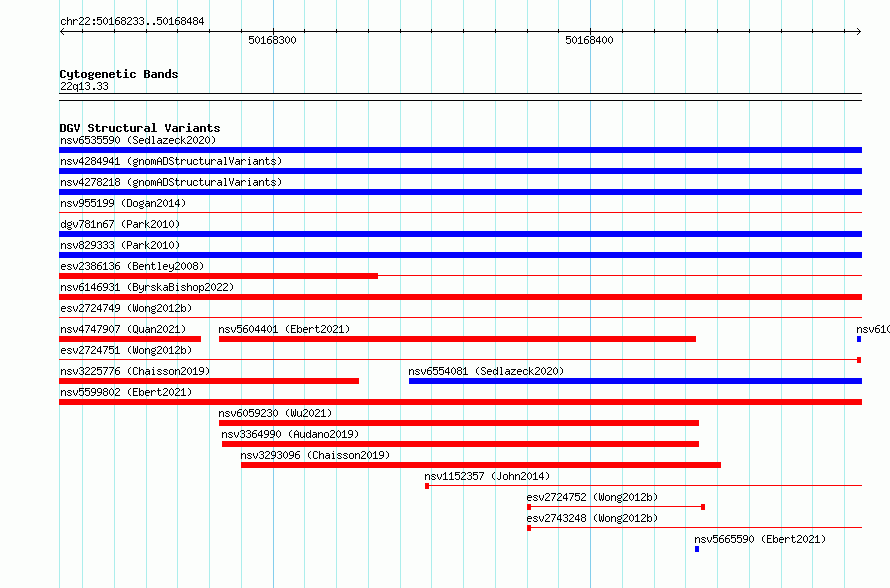Viewport: 890px width, 588px height.
Task: Click the partially visible nsv61 label at right edge
Action: (x=873, y=329)
